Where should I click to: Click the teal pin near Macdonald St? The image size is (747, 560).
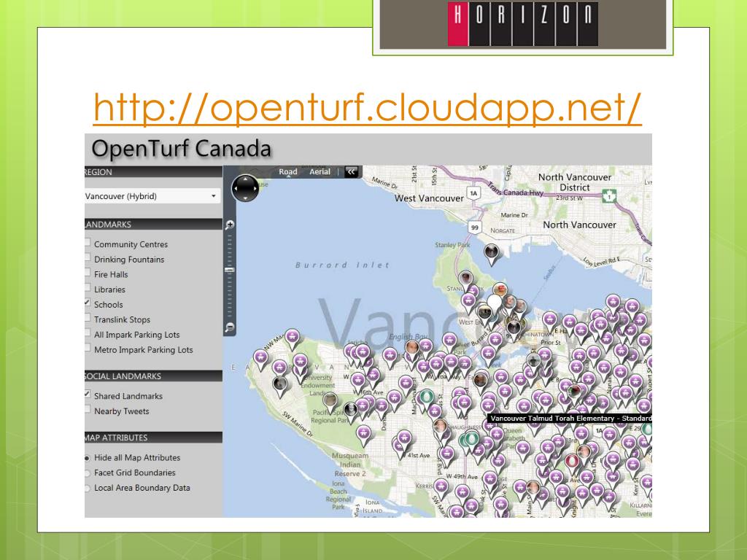[426, 398]
